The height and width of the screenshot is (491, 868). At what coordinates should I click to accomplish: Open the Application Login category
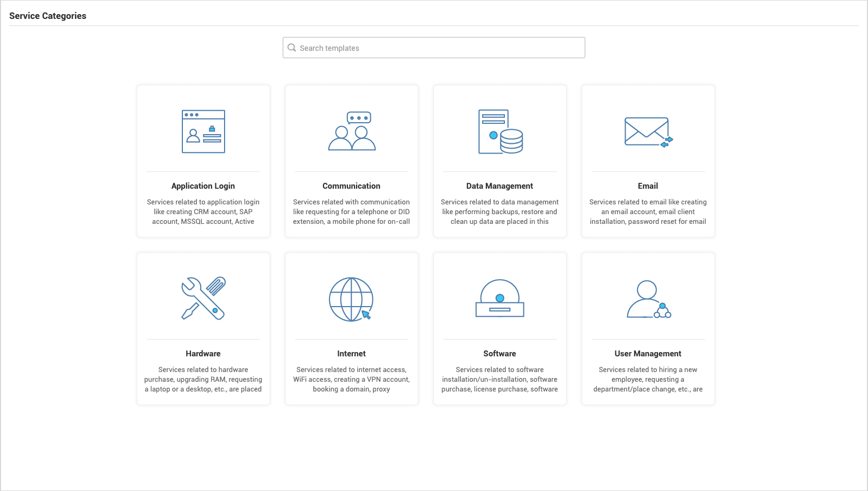click(203, 161)
